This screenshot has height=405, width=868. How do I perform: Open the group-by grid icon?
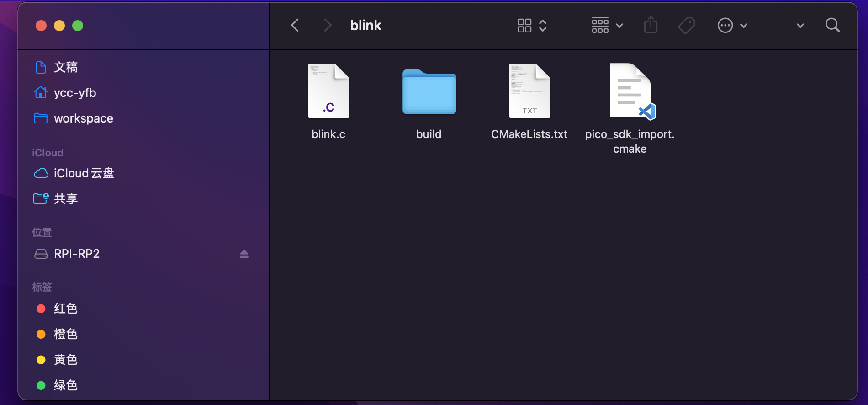click(x=600, y=26)
